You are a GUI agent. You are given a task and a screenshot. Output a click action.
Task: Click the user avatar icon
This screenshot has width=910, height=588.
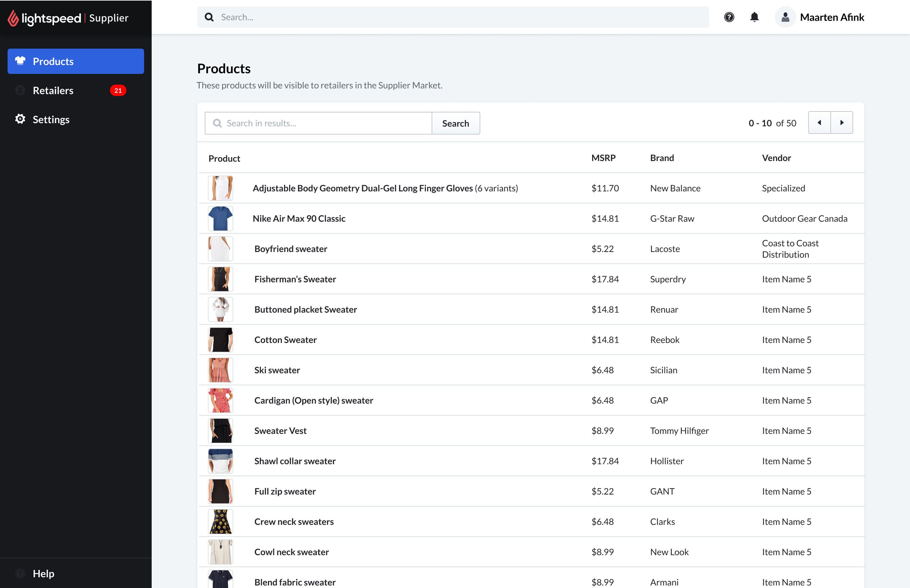(785, 17)
